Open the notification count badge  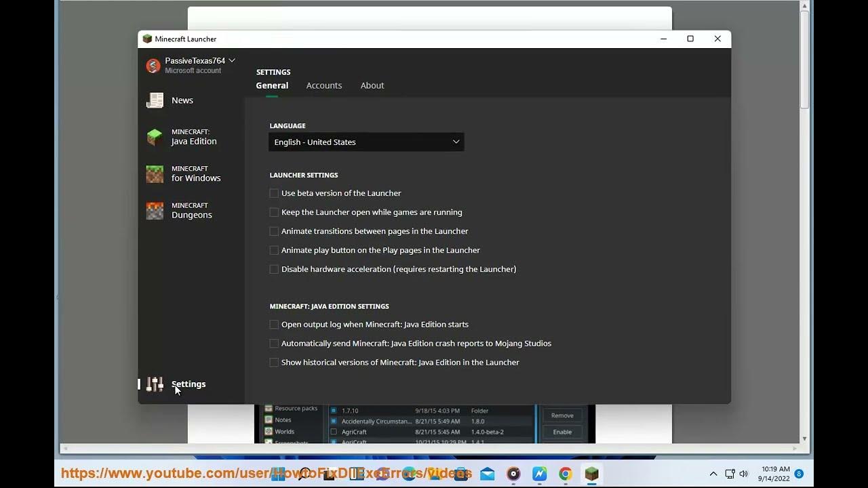[799, 474]
